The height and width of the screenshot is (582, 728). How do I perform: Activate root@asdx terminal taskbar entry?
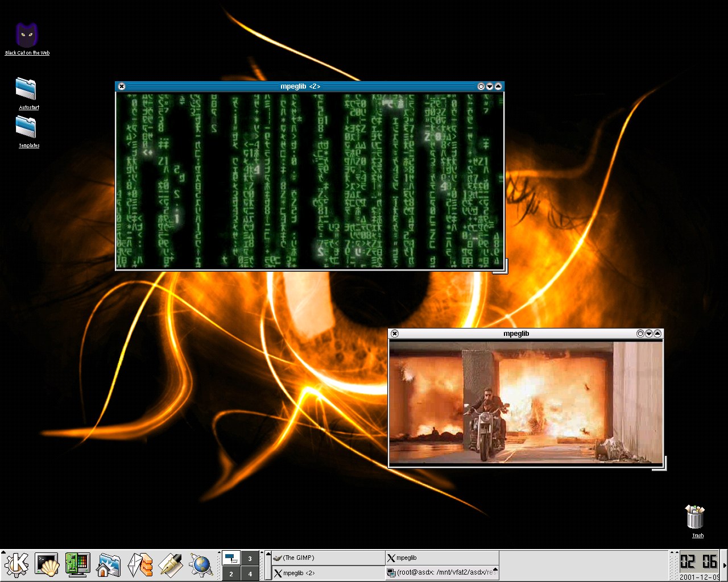pyautogui.click(x=442, y=573)
